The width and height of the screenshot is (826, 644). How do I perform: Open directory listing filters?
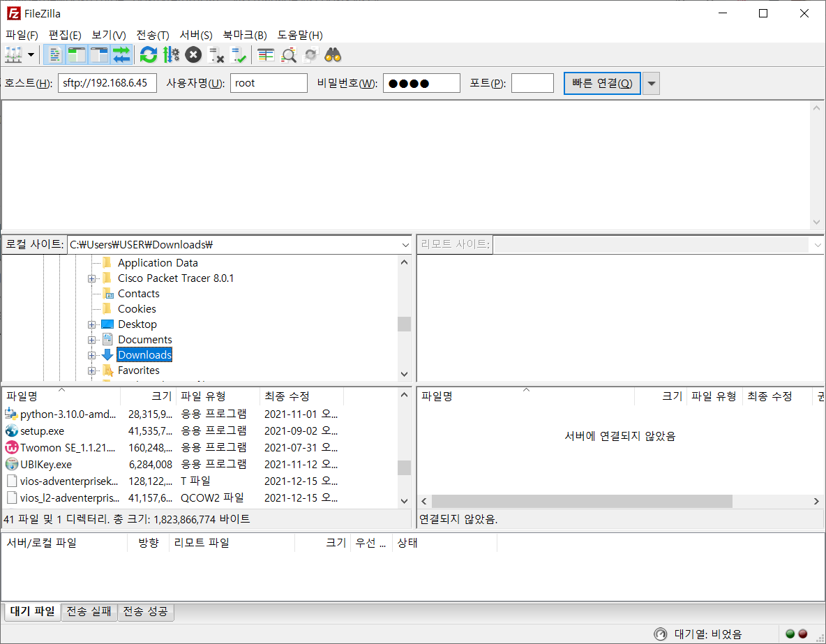(266, 55)
